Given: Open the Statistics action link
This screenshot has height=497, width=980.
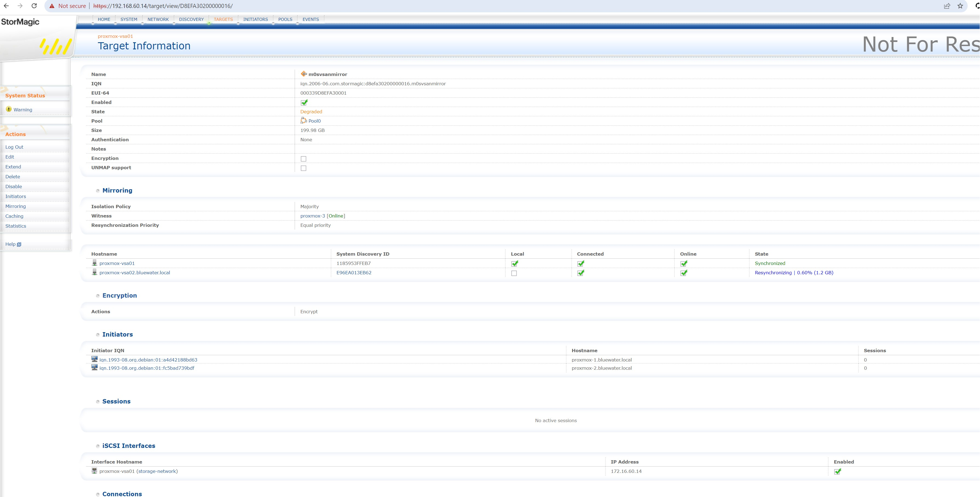Looking at the screenshot, I should coord(16,226).
